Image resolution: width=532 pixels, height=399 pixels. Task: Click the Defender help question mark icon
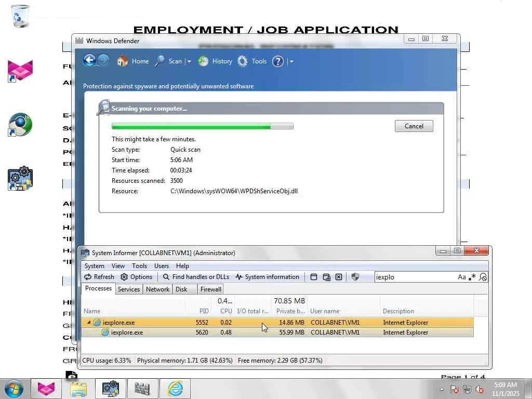click(x=278, y=61)
